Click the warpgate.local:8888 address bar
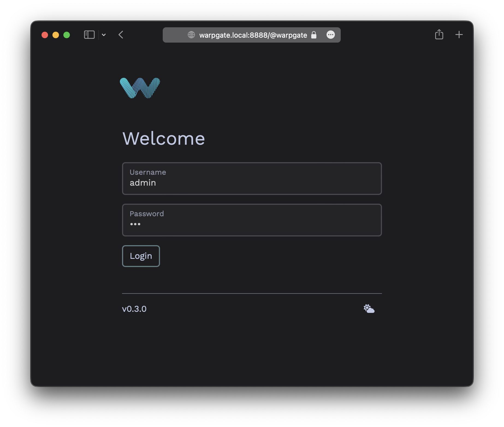Screen dimensions: 504x427 tap(251, 35)
